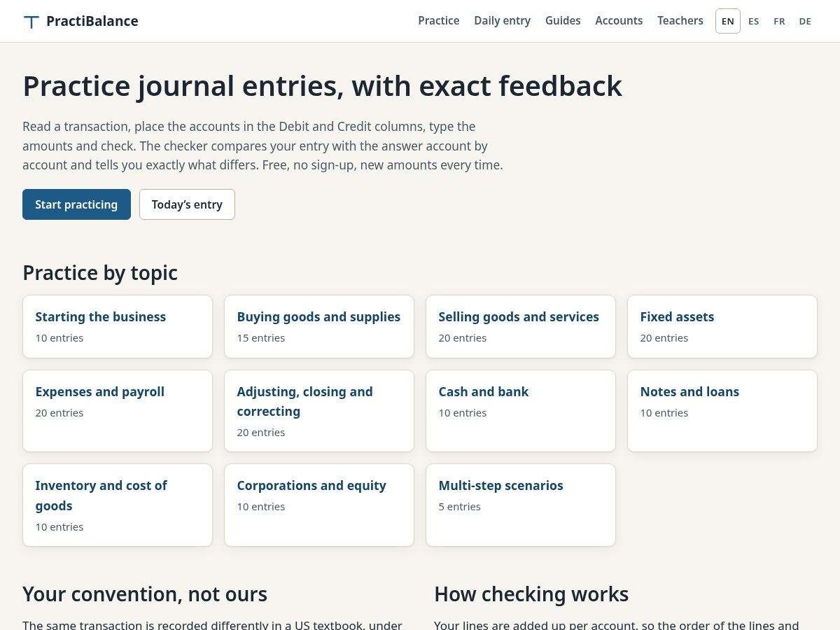The width and height of the screenshot is (840, 630).
Task: Open Today's entry button
Action: (x=187, y=204)
